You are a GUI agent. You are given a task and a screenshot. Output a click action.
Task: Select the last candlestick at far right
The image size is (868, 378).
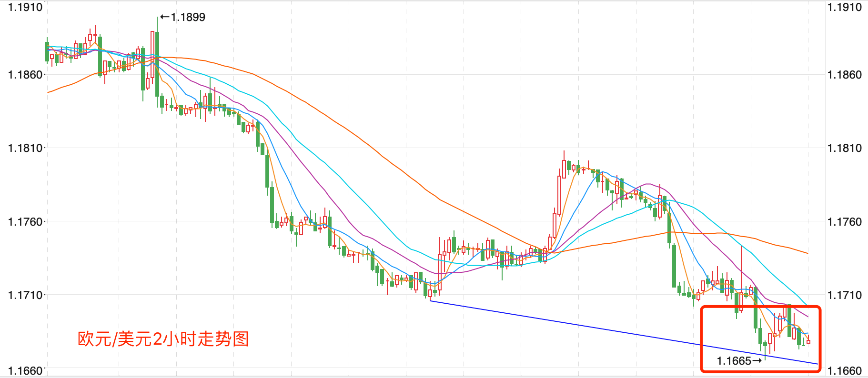click(x=808, y=341)
